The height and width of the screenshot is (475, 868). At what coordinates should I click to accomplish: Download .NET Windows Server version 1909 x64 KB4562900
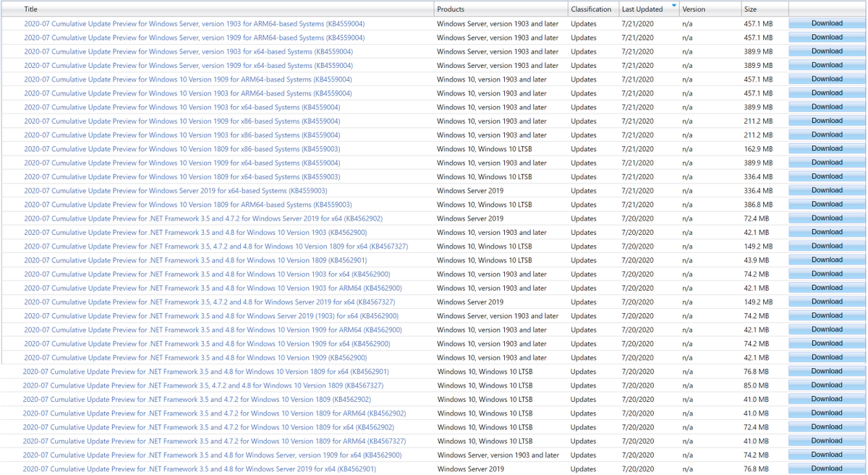pos(827,455)
